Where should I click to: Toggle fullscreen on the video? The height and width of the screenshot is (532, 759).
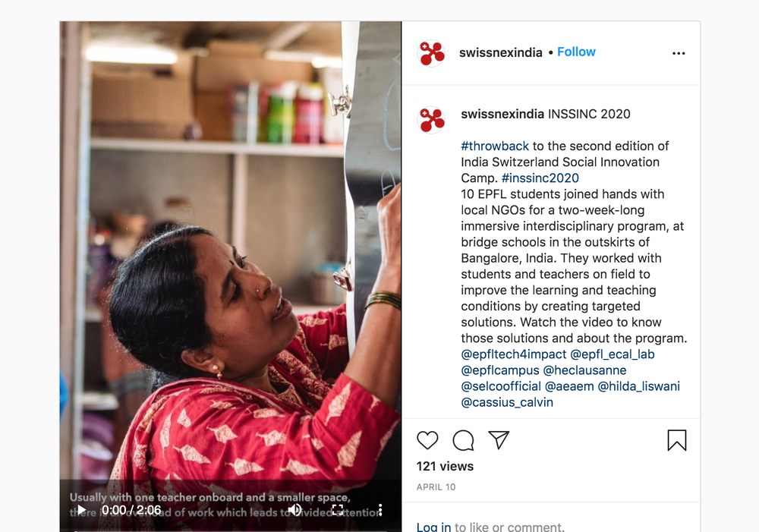[x=338, y=510]
